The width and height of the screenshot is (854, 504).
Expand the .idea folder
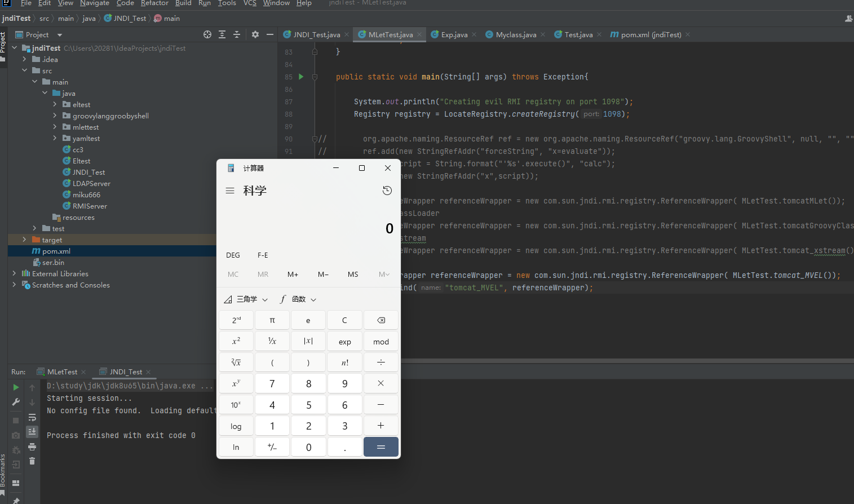coord(24,59)
